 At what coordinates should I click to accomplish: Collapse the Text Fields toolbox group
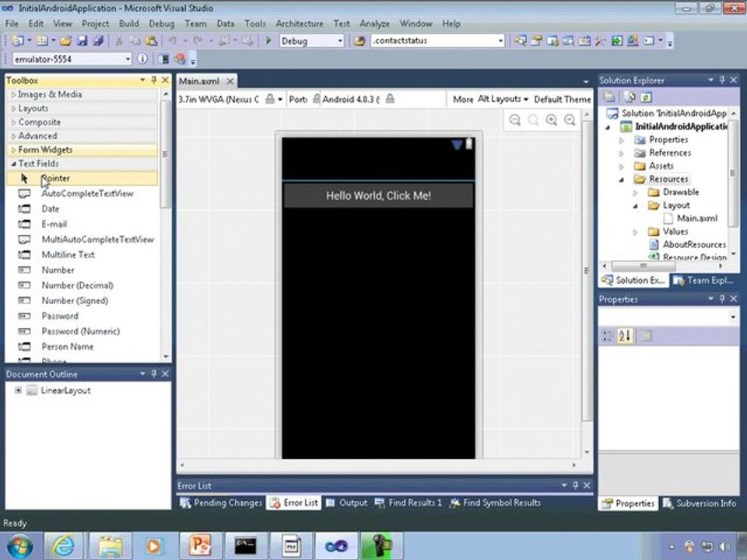[x=13, y=164]
